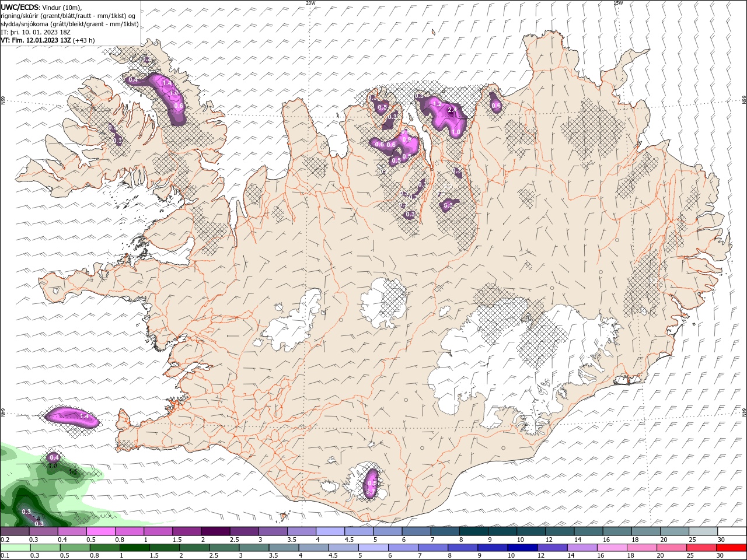Select the top-row lavender swatch between 4 and 4.5
This screenshot has height=560, width=747.
[x=330, y=531]
